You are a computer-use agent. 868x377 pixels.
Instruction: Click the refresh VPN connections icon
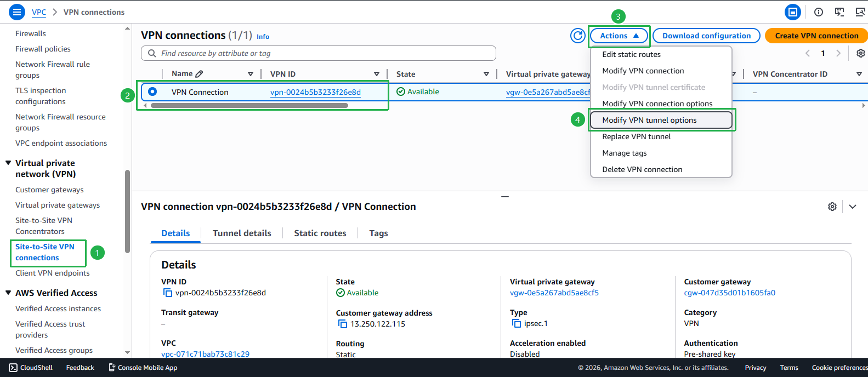pos(578,36)
